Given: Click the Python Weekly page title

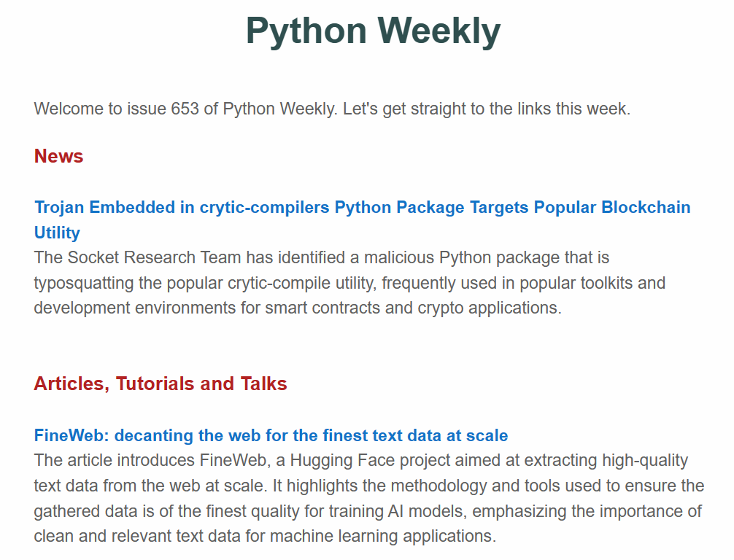Looking at the screenshot, I should click(x=373, y=31).
